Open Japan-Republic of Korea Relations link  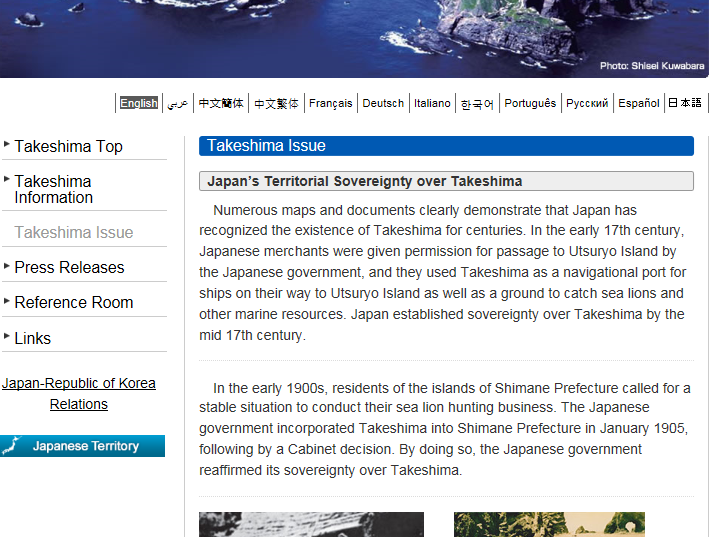[x=79, y=394]
